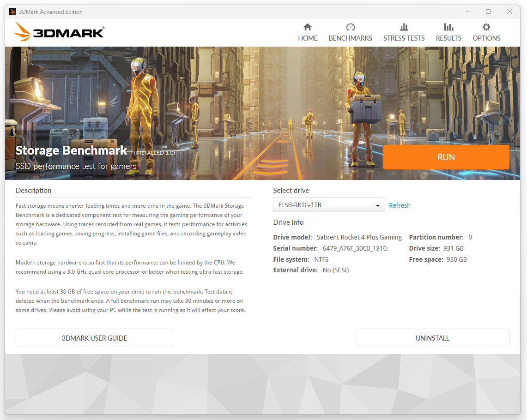Click the free space value "930 GB"

tap(457, 259)
